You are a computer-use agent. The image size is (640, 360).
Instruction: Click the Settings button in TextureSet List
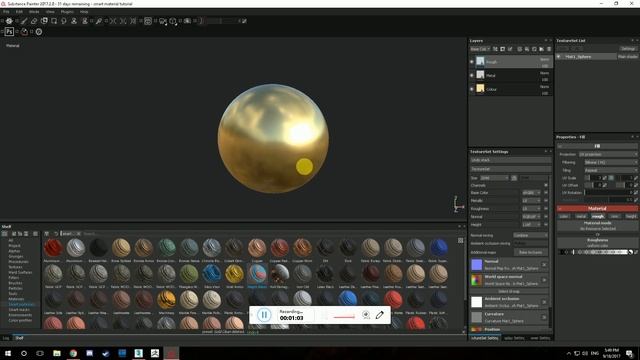click(628, 49)
